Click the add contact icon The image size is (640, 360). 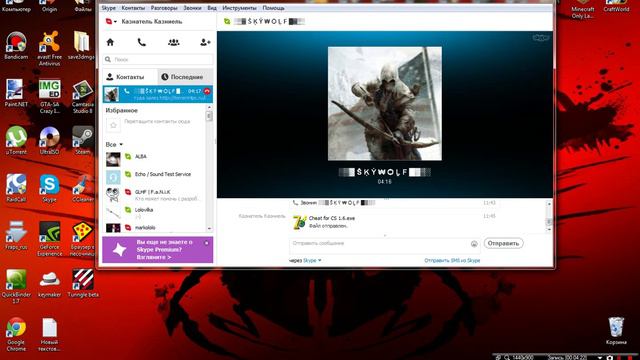pos(205,42)
